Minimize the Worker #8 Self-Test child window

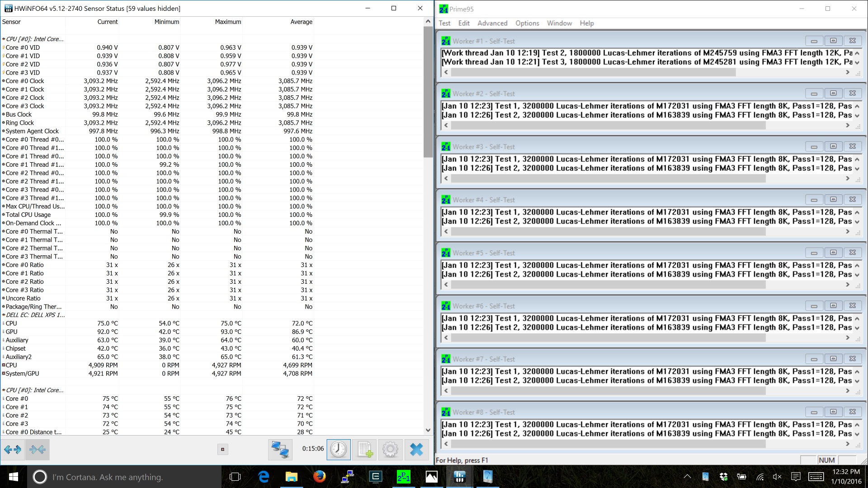[814, 412]
